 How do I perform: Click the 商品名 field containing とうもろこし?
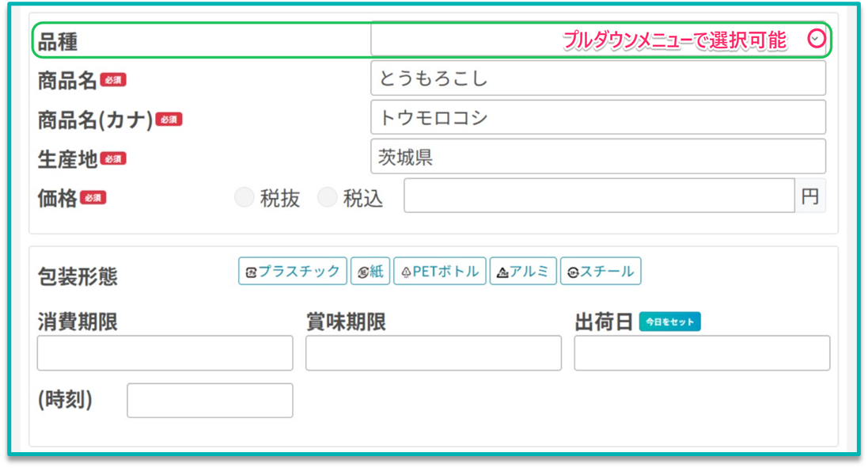click(597, 78)
